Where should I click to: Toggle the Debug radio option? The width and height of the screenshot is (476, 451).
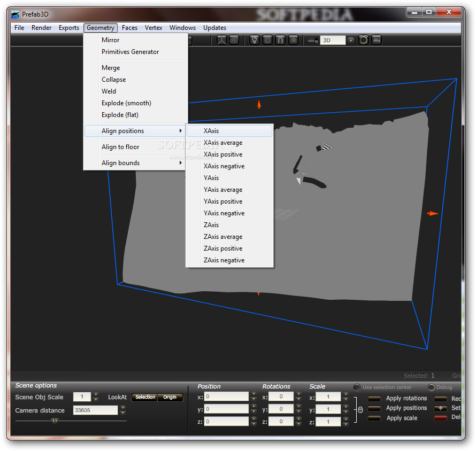pyautogui.click(x=431, y=387)
